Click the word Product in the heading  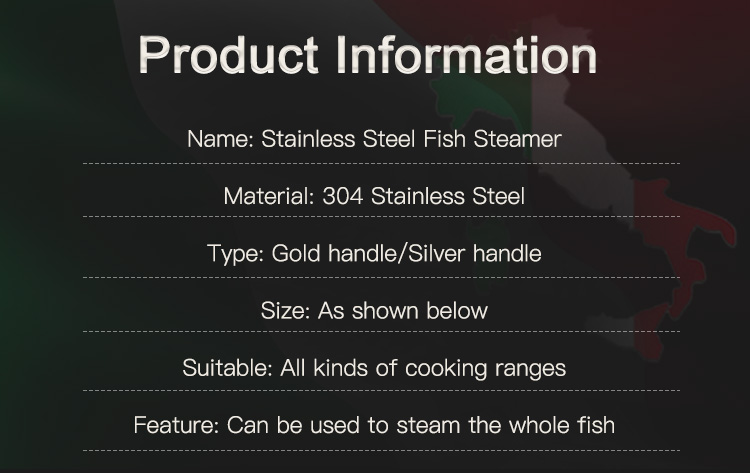(x=229, y=55)
